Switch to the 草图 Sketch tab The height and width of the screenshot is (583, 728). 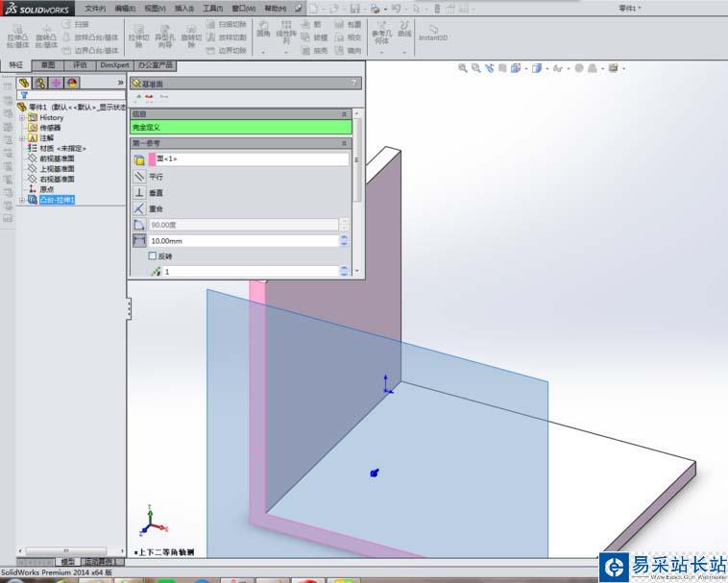[x=48, y=65]
